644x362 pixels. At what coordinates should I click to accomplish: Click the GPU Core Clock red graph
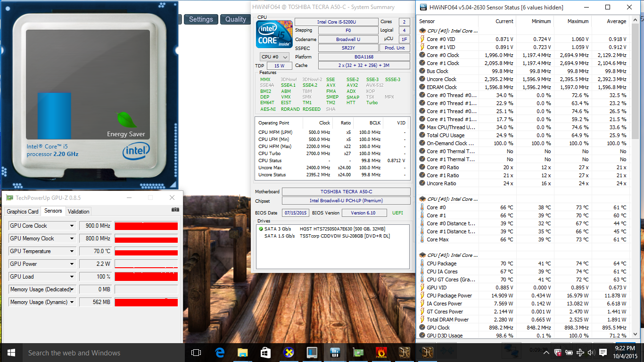pos(146,226)
